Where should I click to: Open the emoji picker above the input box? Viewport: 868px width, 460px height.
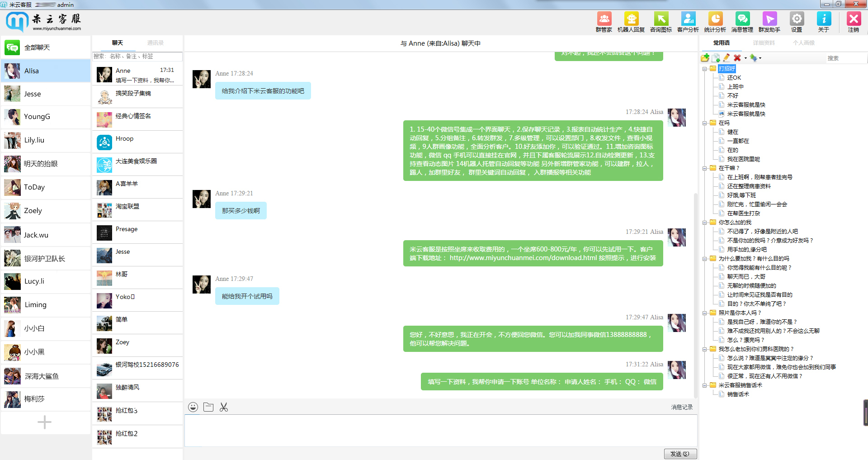193,407
